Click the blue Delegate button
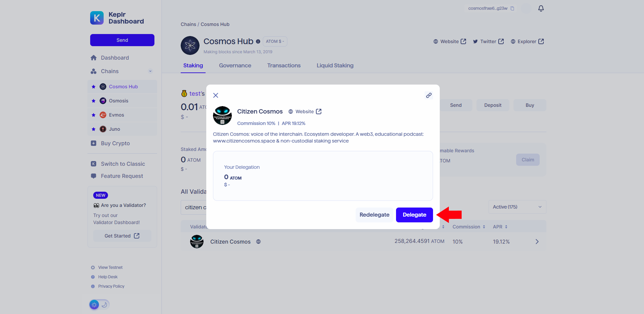The image size is (644, 314). click(x=414, y=215)
